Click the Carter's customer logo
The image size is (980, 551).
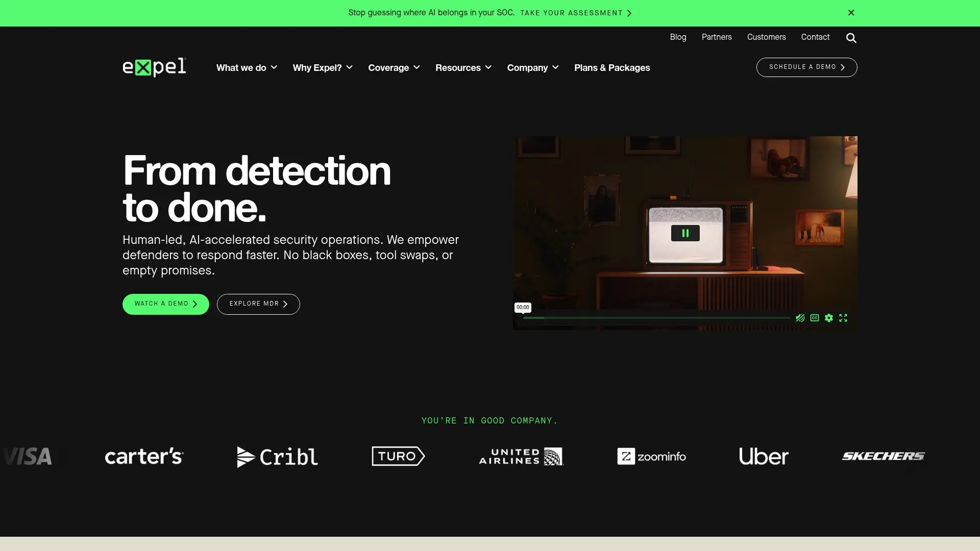coord(144,456)
